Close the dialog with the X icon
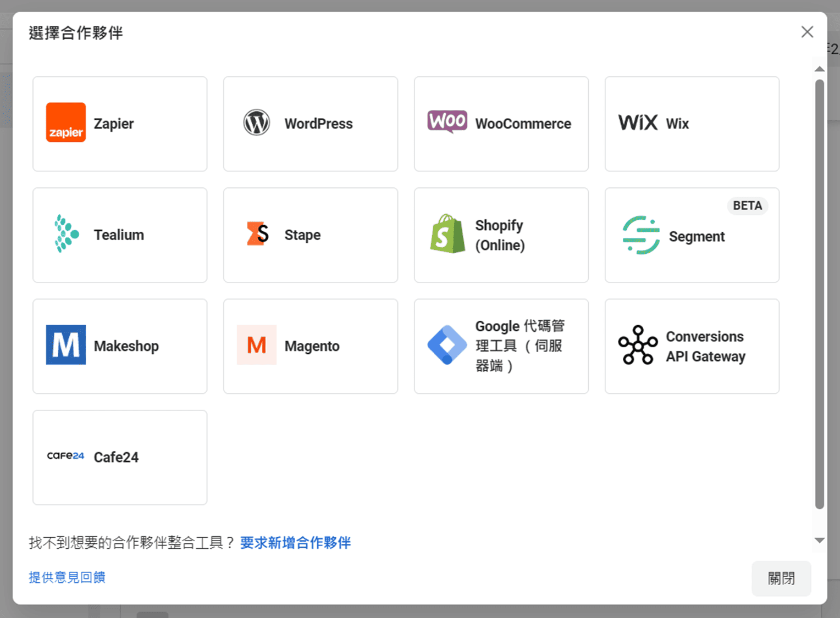Viewport: 840px width, 618px height. point(807,32)
